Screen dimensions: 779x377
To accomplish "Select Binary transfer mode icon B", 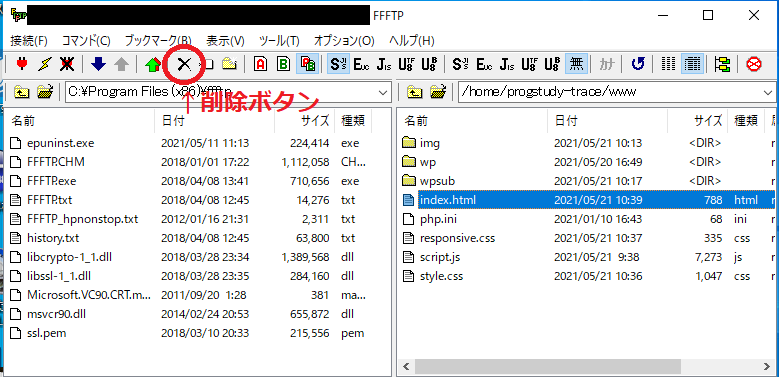I will [x=284, y=64].
